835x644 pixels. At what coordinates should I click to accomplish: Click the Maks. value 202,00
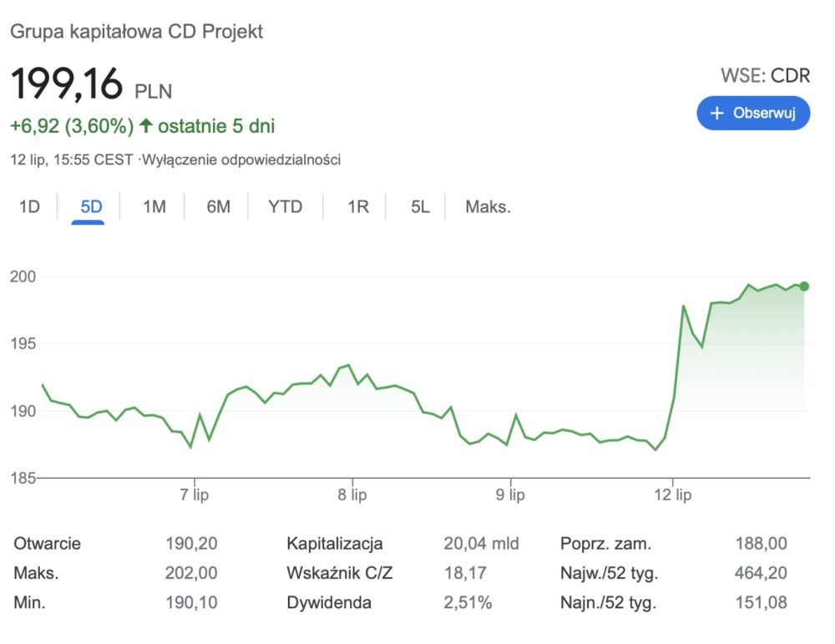[x=191, y=573]
